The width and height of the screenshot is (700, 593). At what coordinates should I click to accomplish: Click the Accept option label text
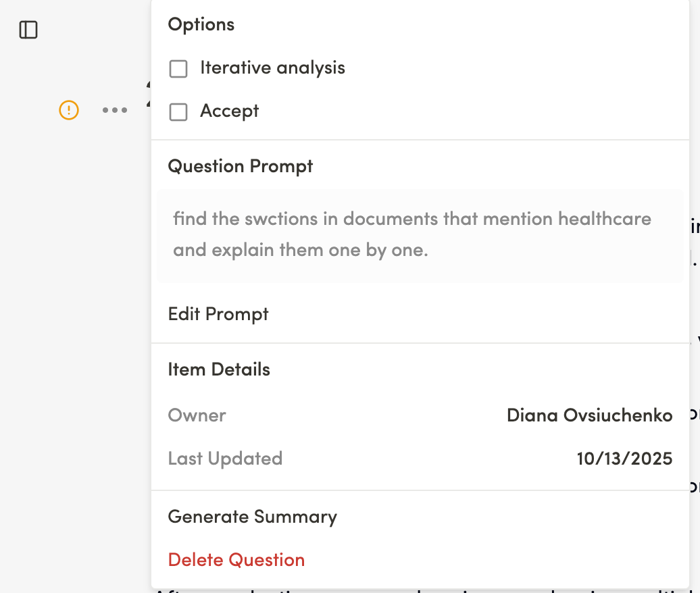[230, 111]
